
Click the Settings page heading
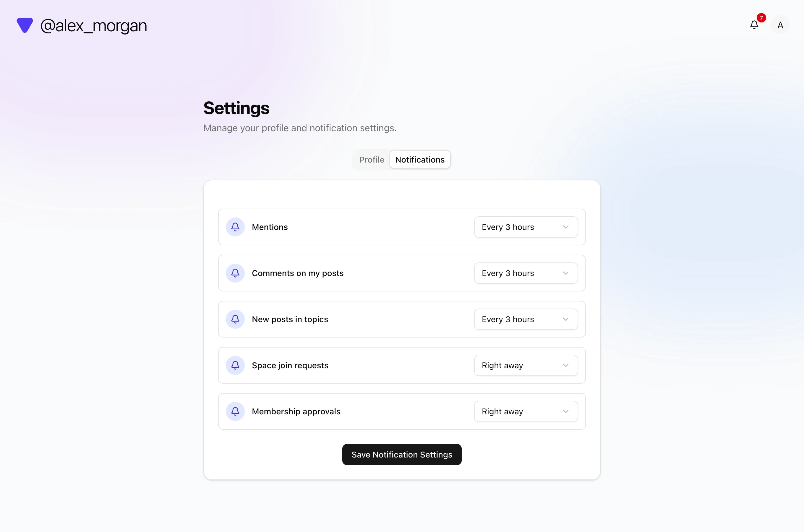[x=236, y=108]
